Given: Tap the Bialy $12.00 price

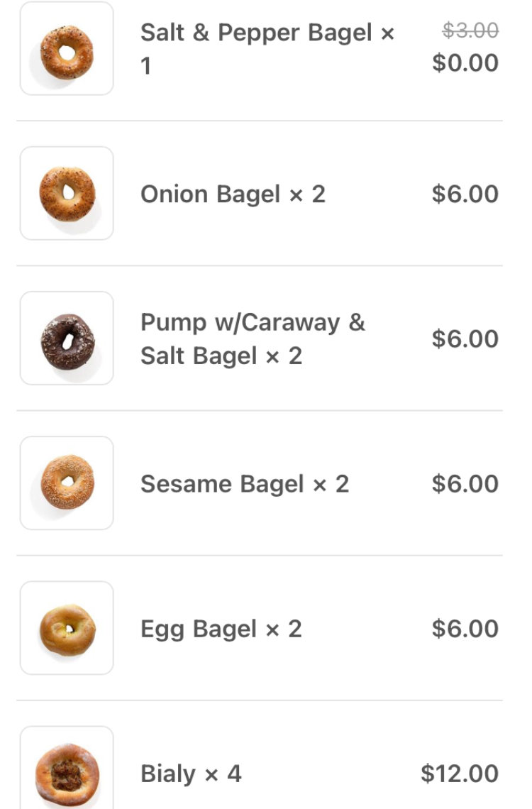Looking at the screenshot, I should (x=460, y=773).
